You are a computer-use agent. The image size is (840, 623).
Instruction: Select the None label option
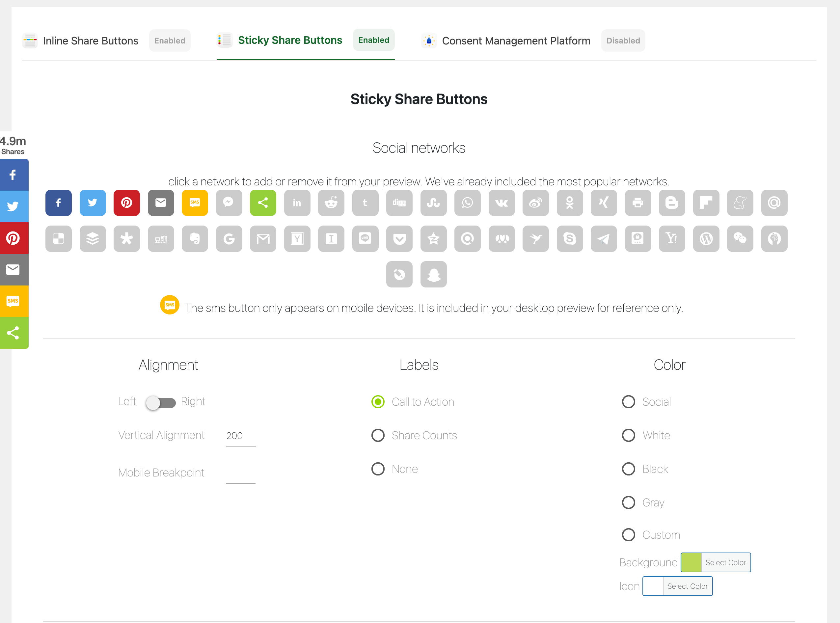tap(378, 469)
